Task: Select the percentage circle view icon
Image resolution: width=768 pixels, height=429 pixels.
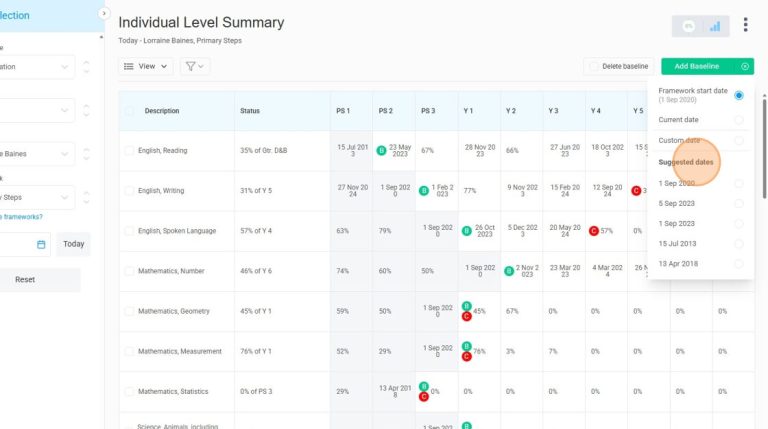Action: [689, 27]
